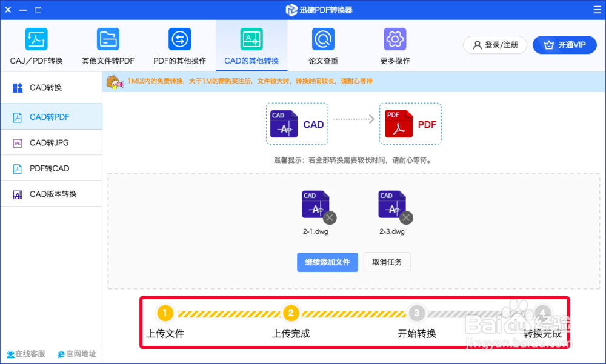Open 论文查重 tool
Image resolution: width=606 pixels, height=364 pixels.
tap(323, 46)
